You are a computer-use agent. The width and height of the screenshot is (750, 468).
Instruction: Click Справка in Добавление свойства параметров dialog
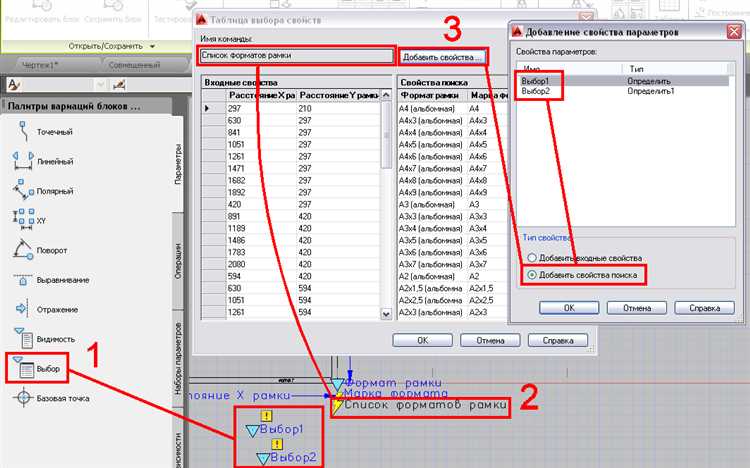(705, 308)
